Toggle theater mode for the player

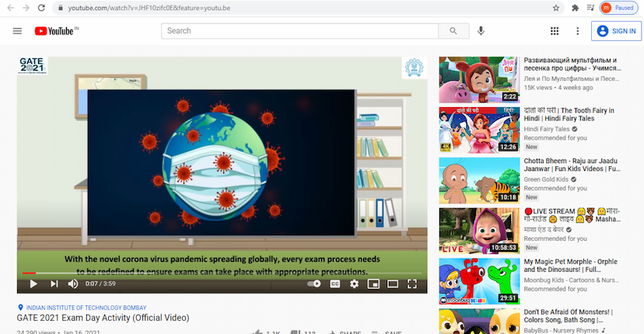[393, 284]
